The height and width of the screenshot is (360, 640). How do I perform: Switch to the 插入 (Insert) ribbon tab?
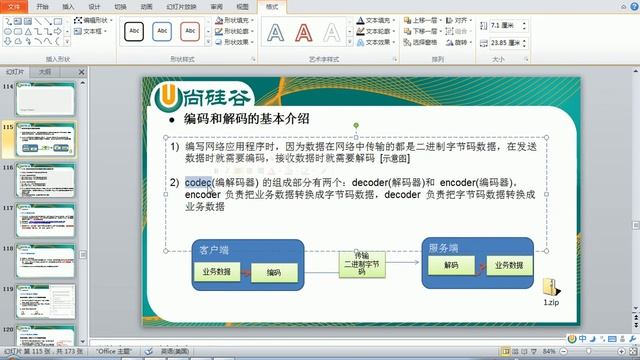68,7
